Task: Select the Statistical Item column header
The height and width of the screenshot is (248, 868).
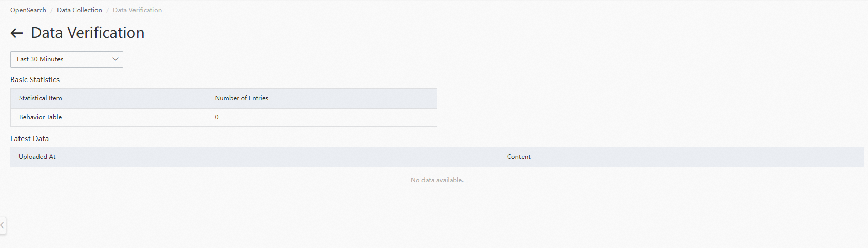Action: click(41, 98)
